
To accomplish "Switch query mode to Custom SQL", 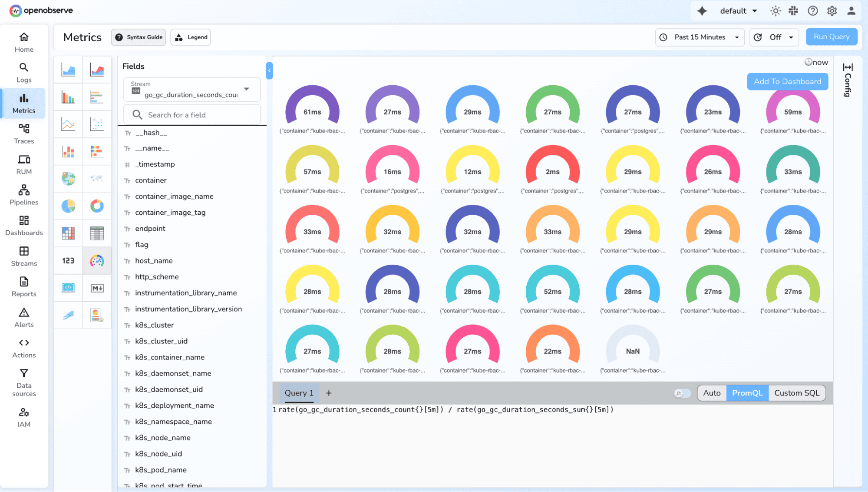I will [797, 393].
